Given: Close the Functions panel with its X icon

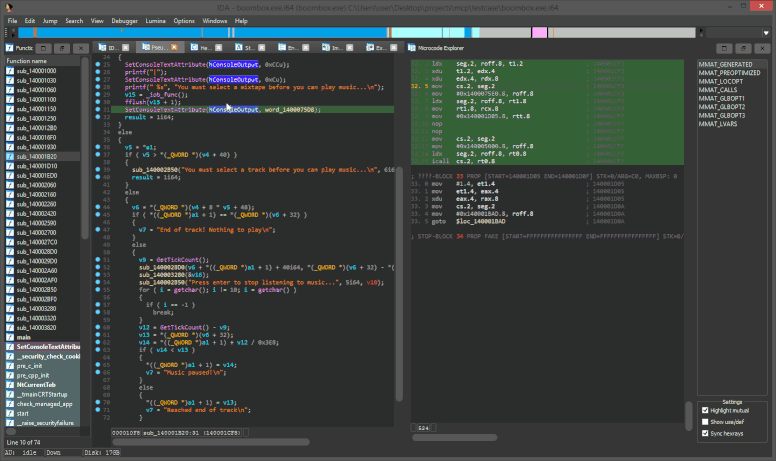Looking at the screenshot, I should point(82,47).
